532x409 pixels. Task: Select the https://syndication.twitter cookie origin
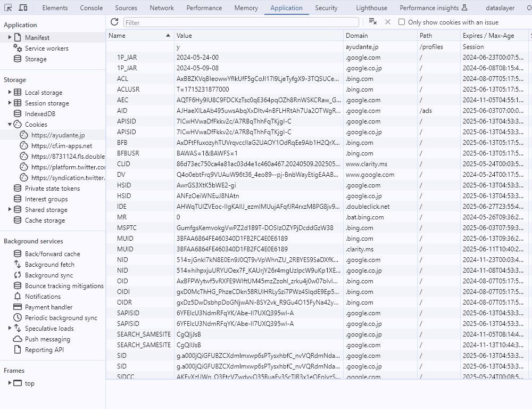click(x=68, y=178)
